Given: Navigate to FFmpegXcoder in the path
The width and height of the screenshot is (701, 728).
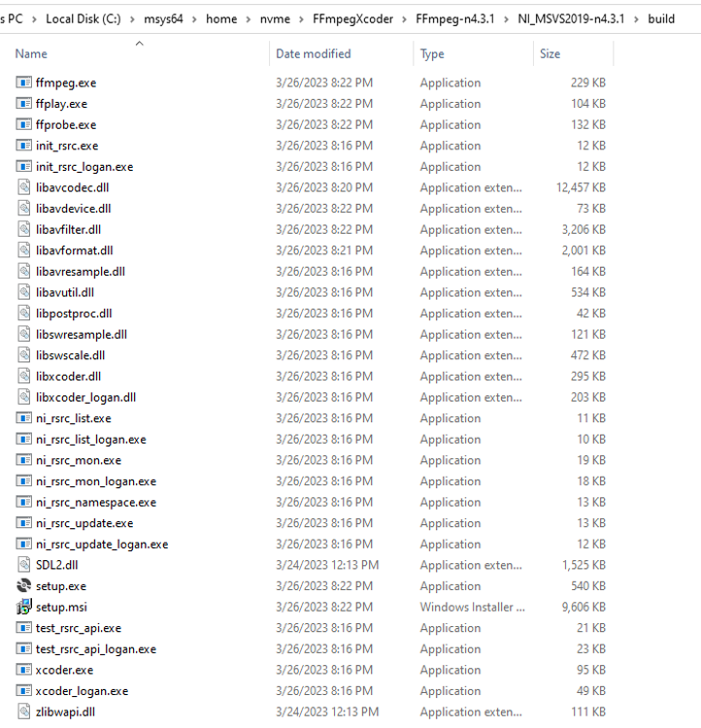Looking at the screenshot, I should point(352,19).
